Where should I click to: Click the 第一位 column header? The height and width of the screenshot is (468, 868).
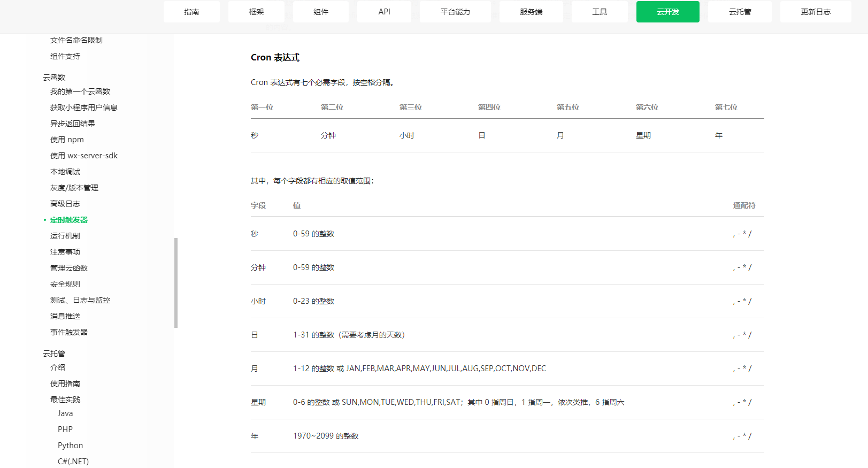262,107
